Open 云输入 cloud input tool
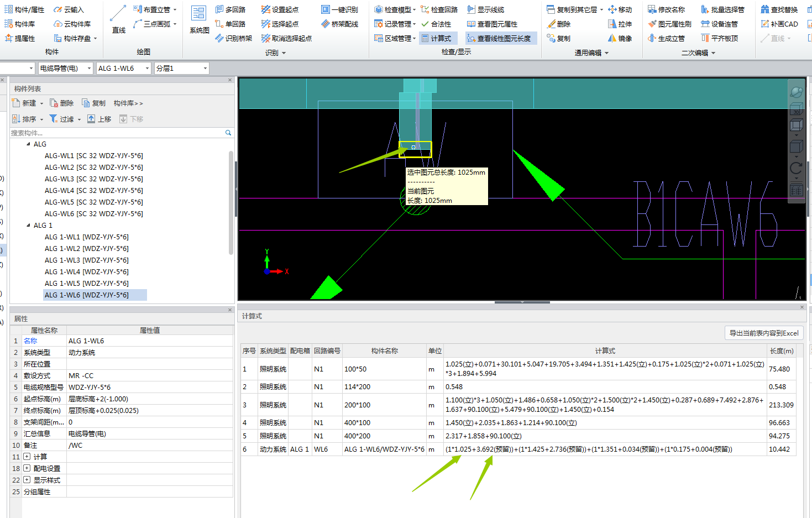The height and width of the screenshot is (518, 812). coord(69,9)
